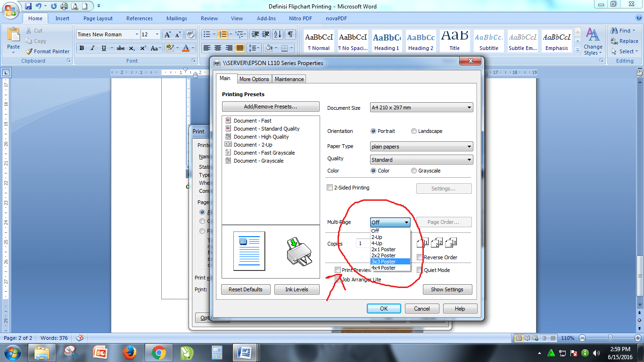Click the Reset Defaults button

[x=246, y=289]
